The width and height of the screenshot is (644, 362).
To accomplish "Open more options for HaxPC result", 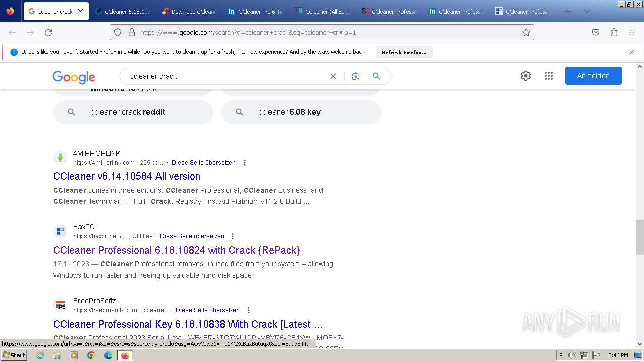I will pos(233,236).
